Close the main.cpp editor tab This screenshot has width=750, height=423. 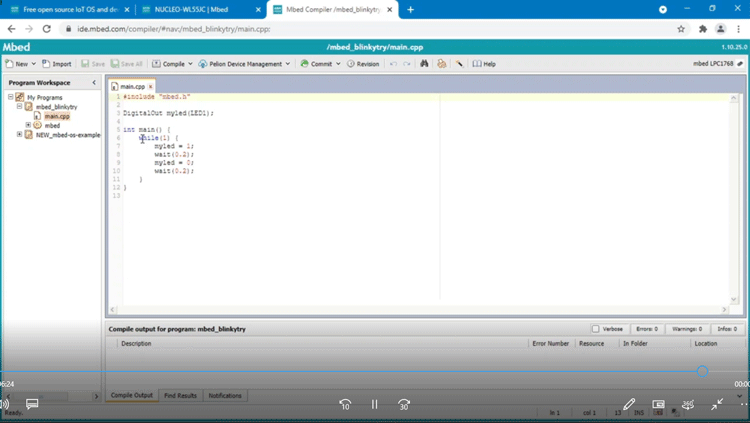tap(150, 87)
